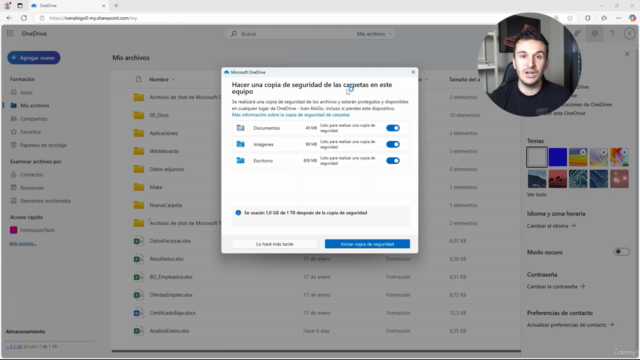Click Actualizar preferencias de contacto

[x=570, y=325]
